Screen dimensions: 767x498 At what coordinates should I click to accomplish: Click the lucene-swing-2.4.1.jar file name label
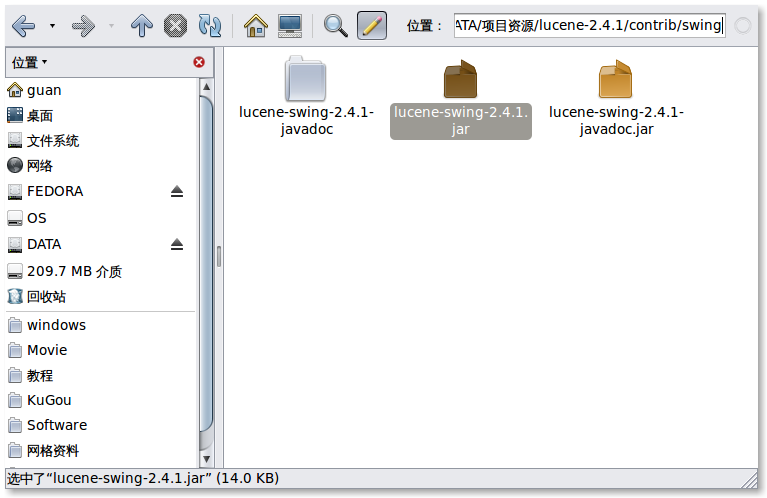point(461,120)
